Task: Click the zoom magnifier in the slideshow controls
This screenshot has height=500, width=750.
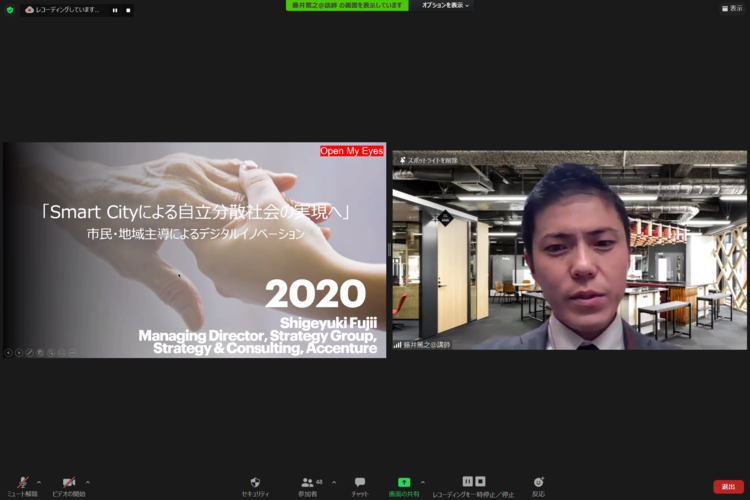Action: 51,353
